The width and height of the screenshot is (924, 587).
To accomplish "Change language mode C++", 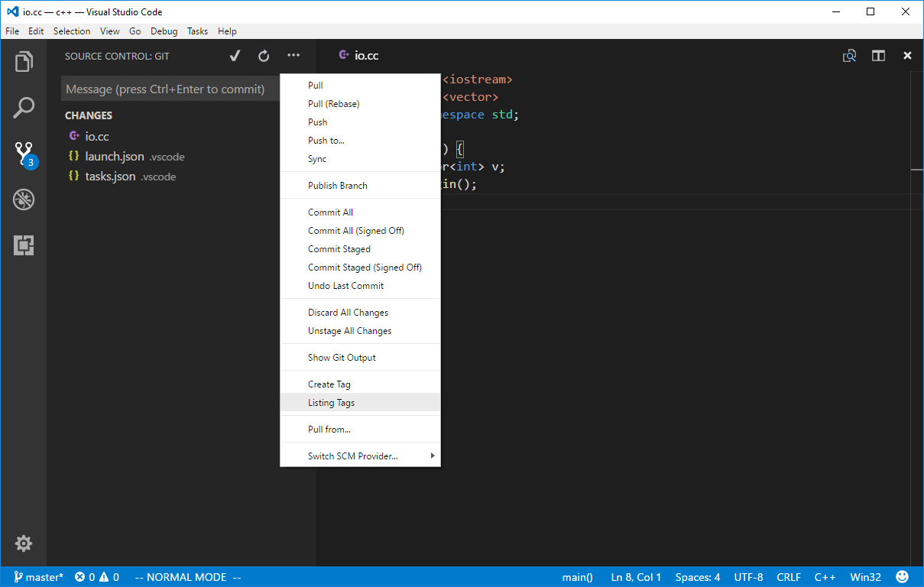I will click(x=825, y=577).
